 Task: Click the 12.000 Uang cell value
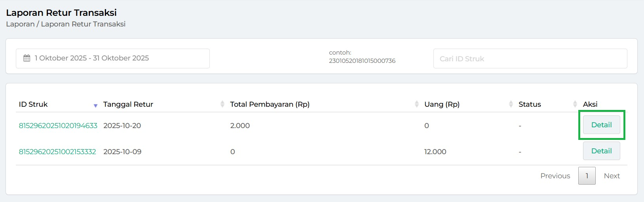pos(435,152)
